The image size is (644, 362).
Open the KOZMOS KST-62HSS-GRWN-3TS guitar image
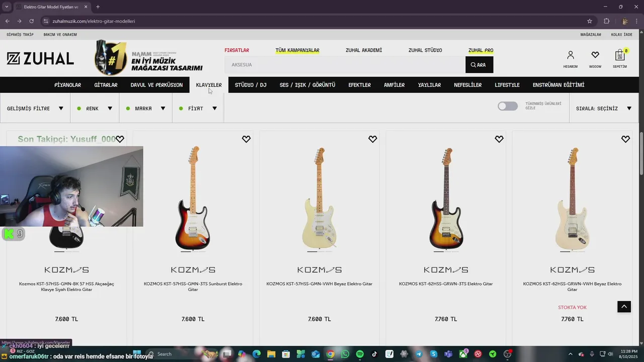pos(446,199)
